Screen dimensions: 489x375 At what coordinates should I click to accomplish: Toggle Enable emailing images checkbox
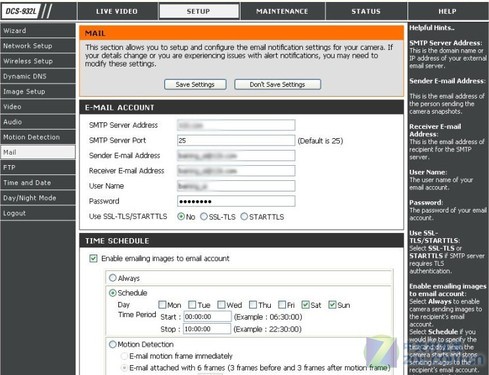pos(93,258)
